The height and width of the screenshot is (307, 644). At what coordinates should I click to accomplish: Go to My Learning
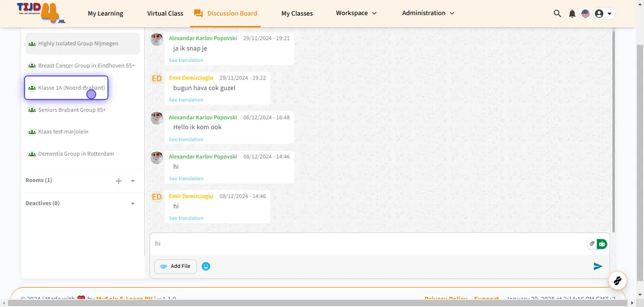(x=105, y=13)
